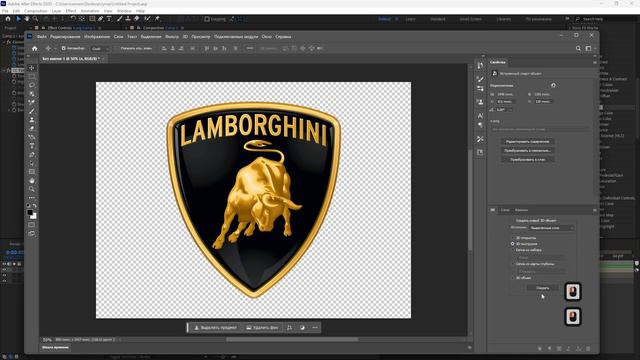Open Photoshop search magnifier at top right
The height and width of the screenshot is (360, 640).
click(x=578, y=48)
